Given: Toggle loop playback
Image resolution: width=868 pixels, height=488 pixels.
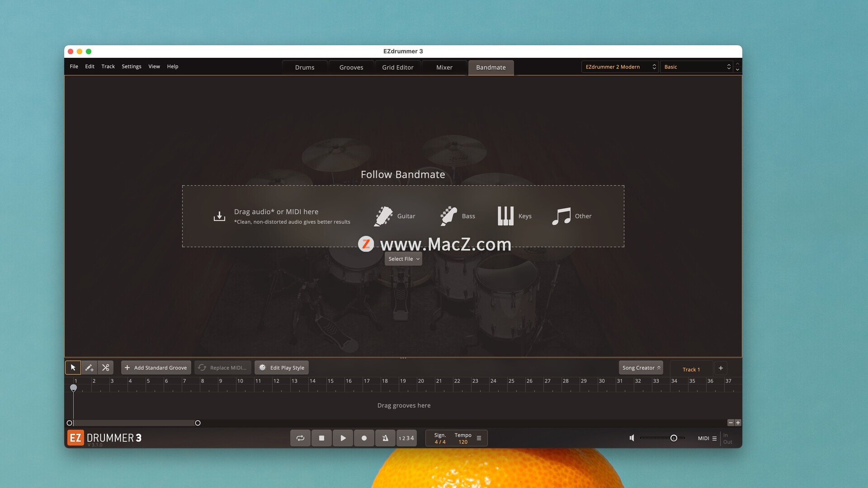Looking at the screenshot, I should [x=300, y=438].
